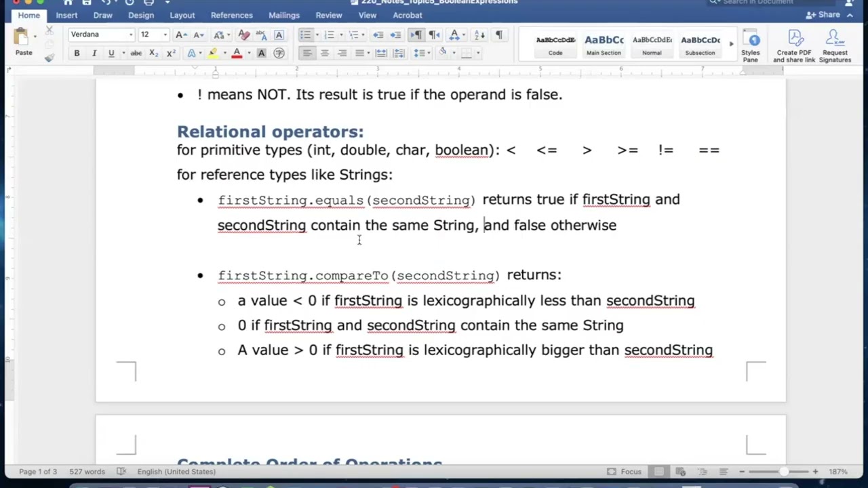868x488 pixels.
Task: Click the Paste clipboard icon
Action: pos(21,37)
